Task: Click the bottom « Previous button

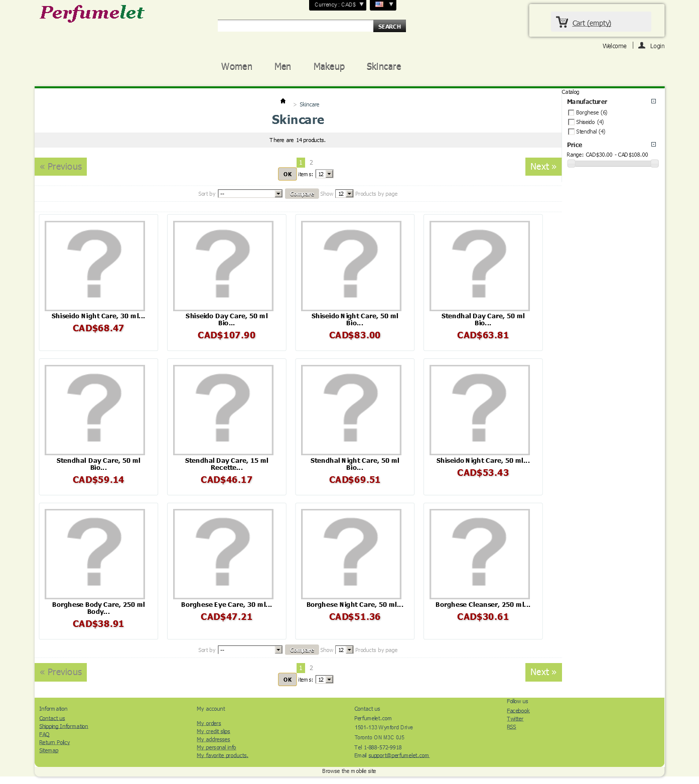Action: [x=61, y=672]
